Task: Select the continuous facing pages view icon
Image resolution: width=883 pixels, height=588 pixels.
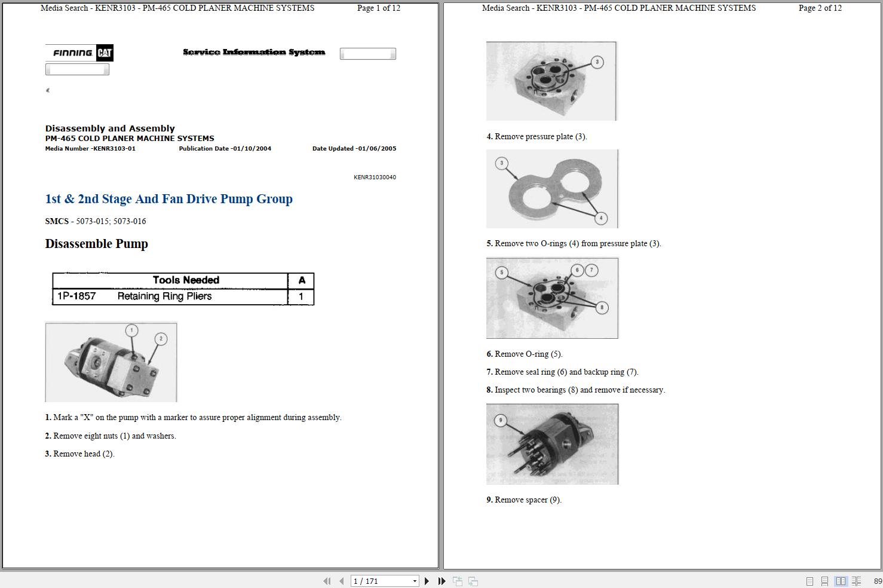Action: [857, 580]
